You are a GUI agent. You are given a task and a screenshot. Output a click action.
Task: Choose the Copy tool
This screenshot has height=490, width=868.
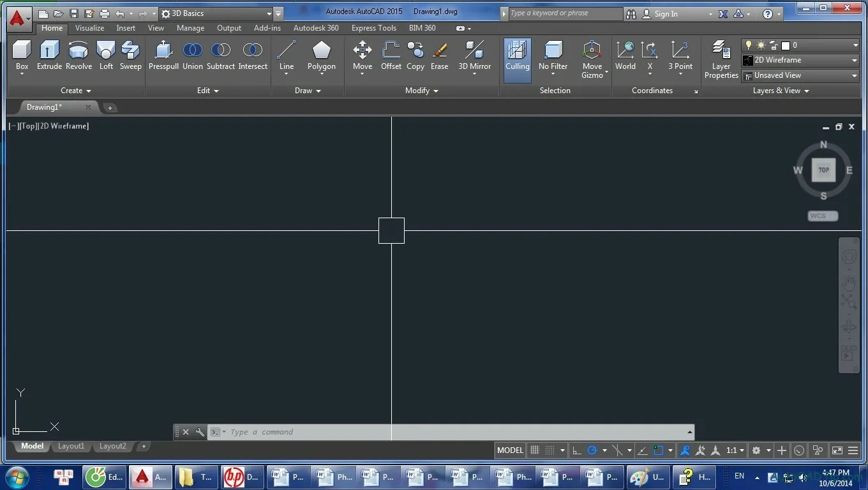coord(415,56)
